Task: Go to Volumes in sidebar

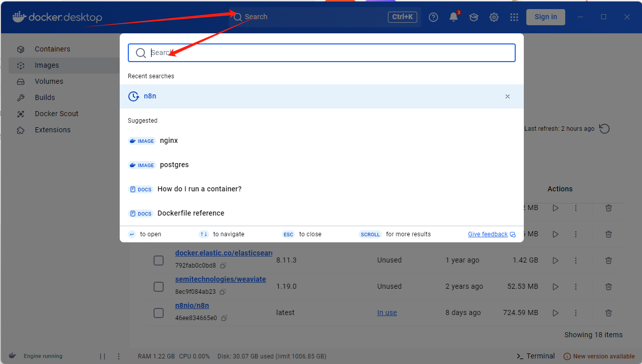Action: click(64, 81)
